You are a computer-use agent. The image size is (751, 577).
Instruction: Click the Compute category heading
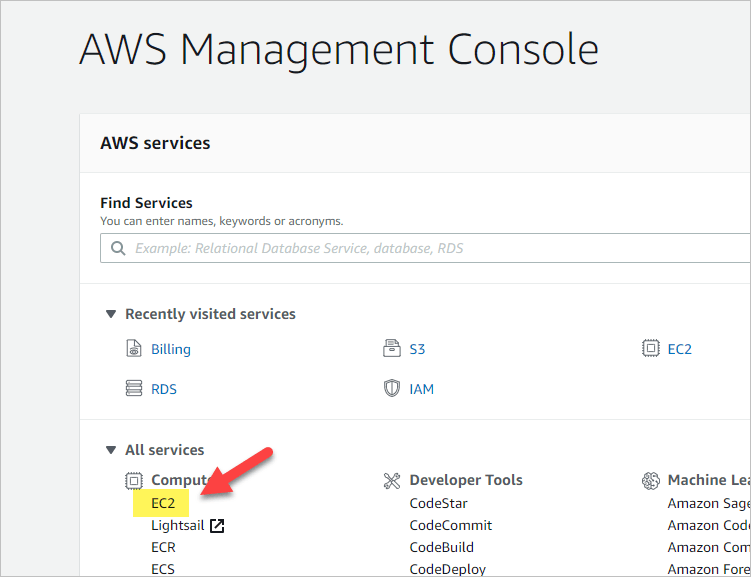(x=182, y=480)
